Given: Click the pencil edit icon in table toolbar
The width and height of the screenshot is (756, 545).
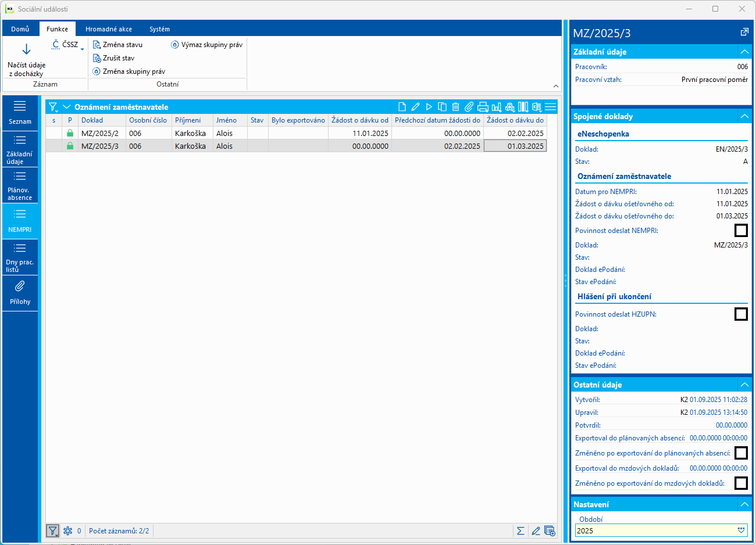Looking at the screenshot, I should pos(415,107).
